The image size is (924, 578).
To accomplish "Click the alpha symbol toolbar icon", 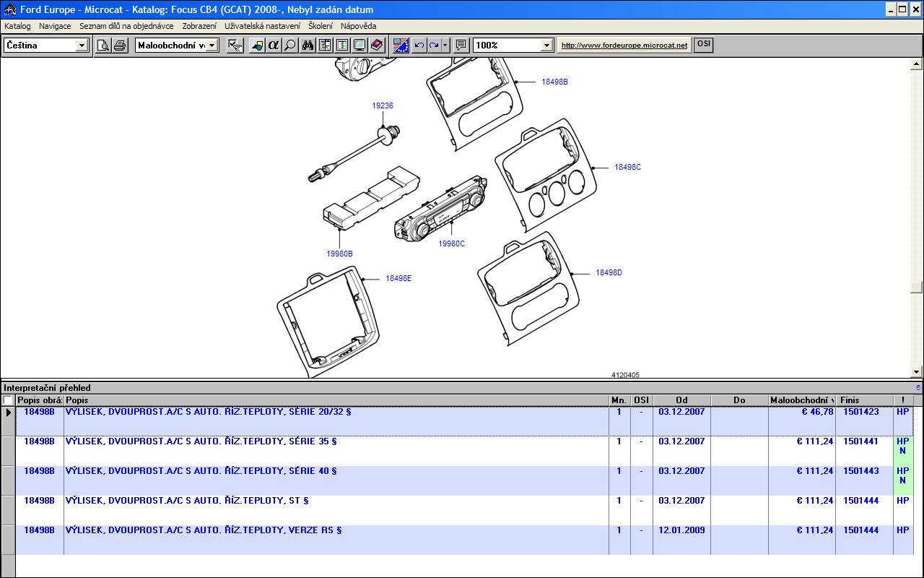I will pyautogui.click(x=273, y=46).
